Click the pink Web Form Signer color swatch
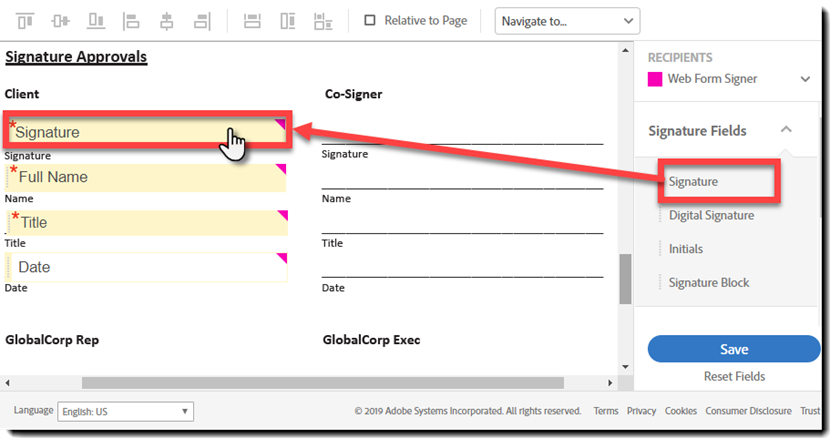 click(655, 79)
